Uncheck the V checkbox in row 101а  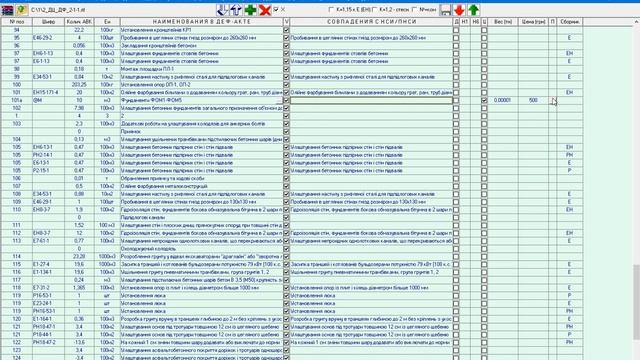[x=286, y=100]
